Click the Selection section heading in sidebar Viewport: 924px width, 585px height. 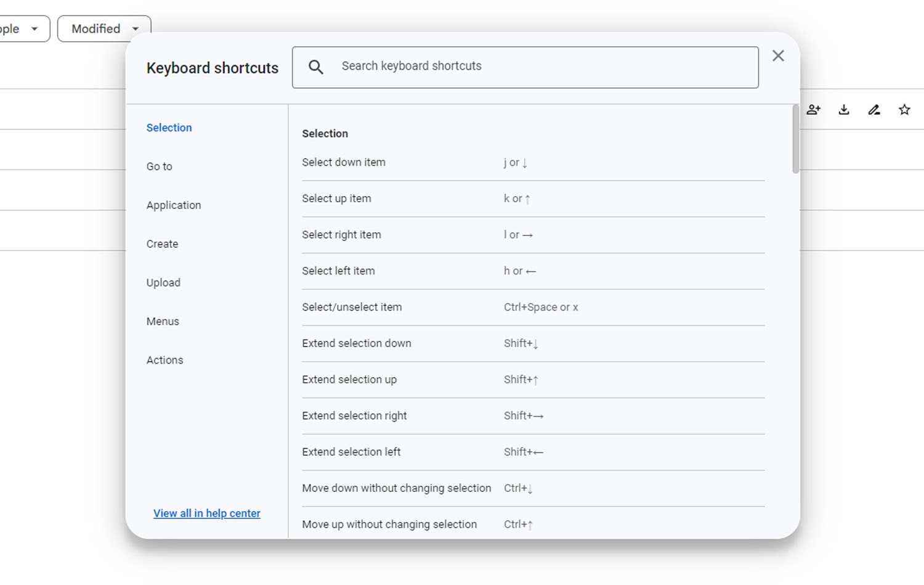[169, 128]
